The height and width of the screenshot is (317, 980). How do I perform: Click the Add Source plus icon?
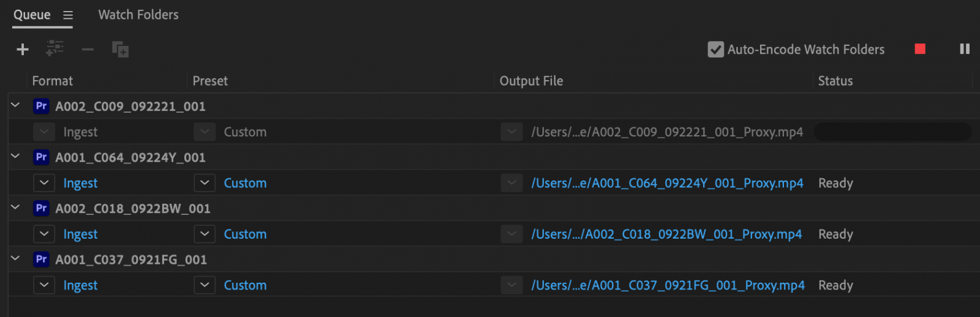(23, 50)
